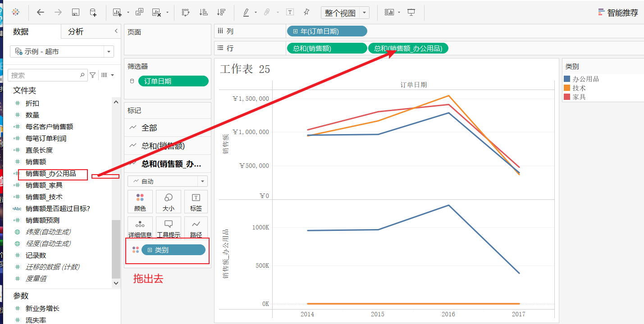Click the group members paperclip icon
This screenshot has width=644, height=324.
click(267, 13)
